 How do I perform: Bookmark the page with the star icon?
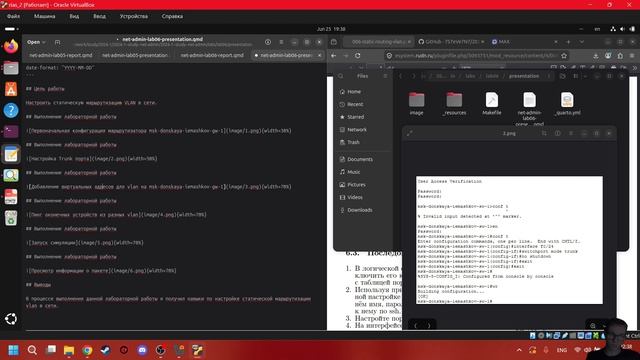click(564, 56)
